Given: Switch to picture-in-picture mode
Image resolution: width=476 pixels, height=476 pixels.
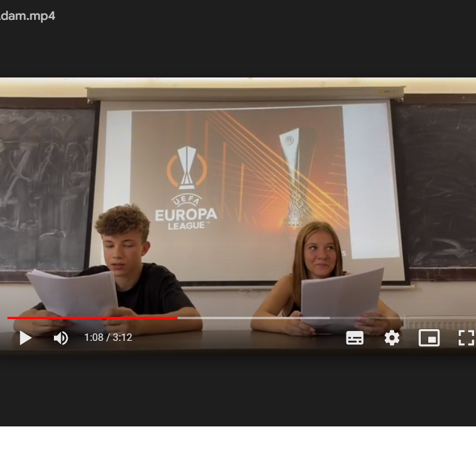Looking at the screenshot, I should click(429, 338).
